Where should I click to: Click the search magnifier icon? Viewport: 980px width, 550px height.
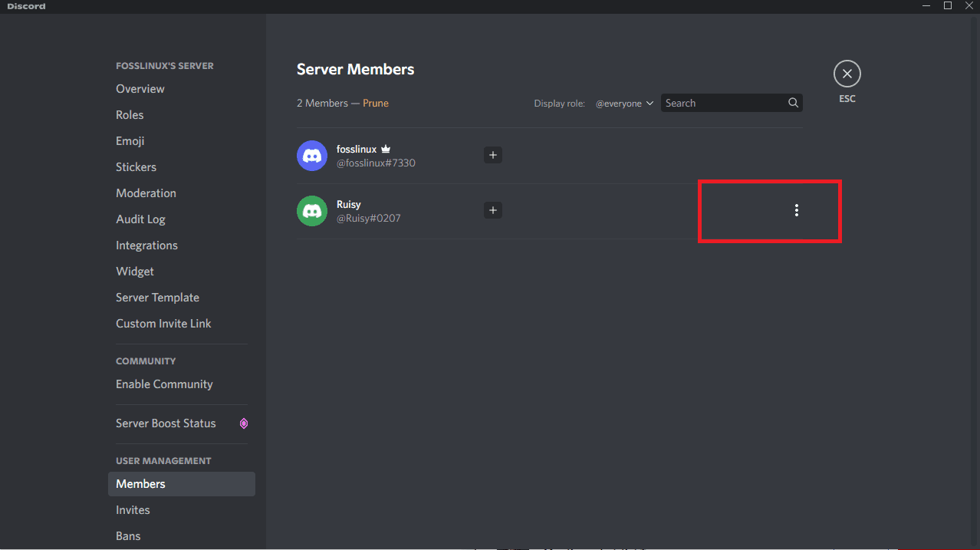(x=794, y=103)
